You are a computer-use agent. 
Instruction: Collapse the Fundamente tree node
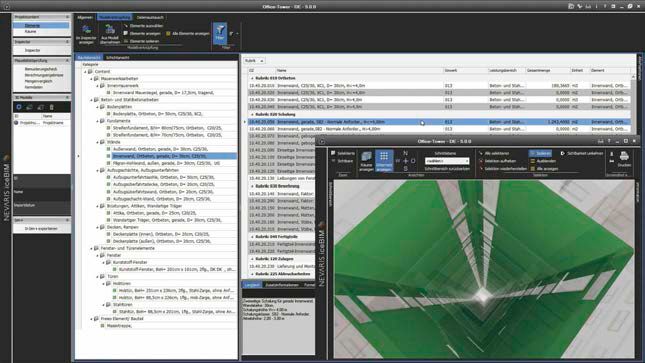tap(97, 121)
